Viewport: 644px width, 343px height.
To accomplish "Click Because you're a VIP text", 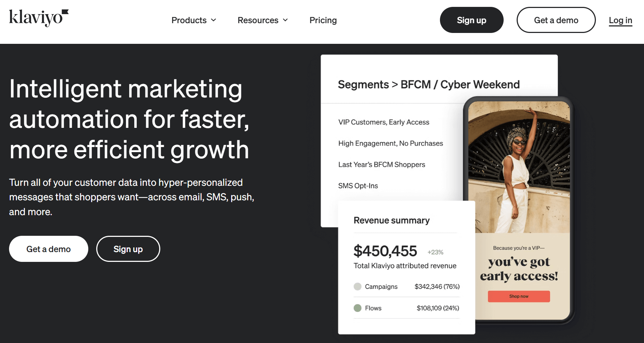I will point(519,248).
